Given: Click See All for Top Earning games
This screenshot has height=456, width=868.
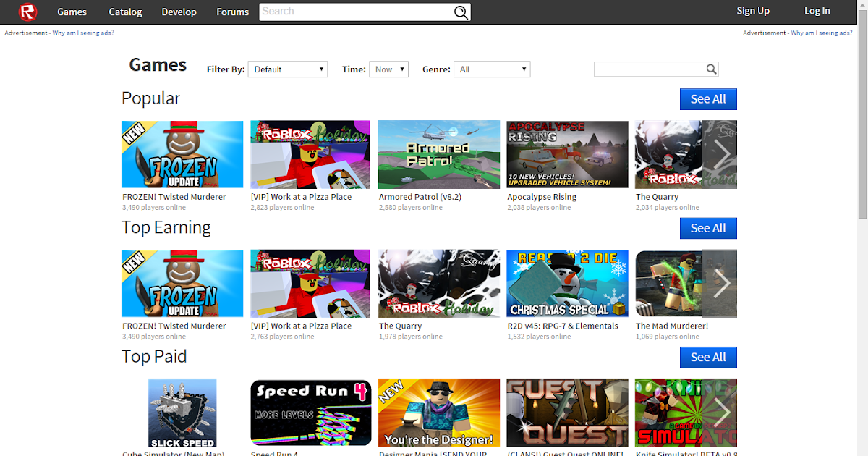Looking at the screenshot, I should [708, 228].
